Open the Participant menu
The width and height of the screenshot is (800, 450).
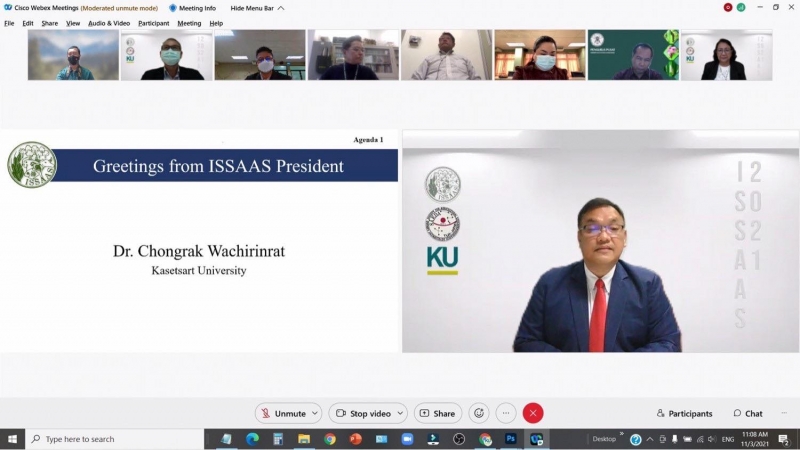click(153, 23)
